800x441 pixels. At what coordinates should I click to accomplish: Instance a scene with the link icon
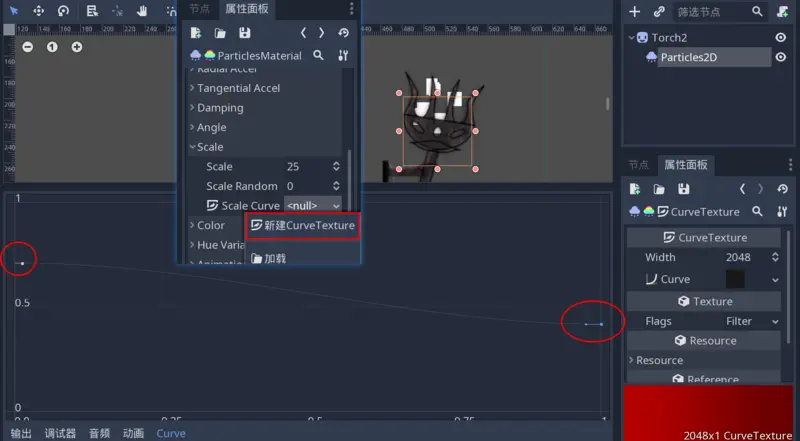[659, 11]
